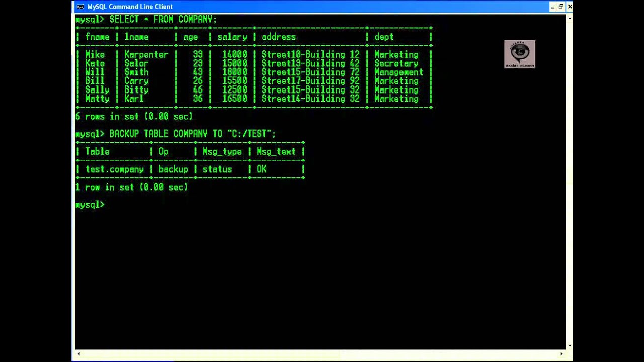Click the Street17-Building 92 address
This screenshot has height=362, width=644.
pyautogui.click(x=310, y=81)
